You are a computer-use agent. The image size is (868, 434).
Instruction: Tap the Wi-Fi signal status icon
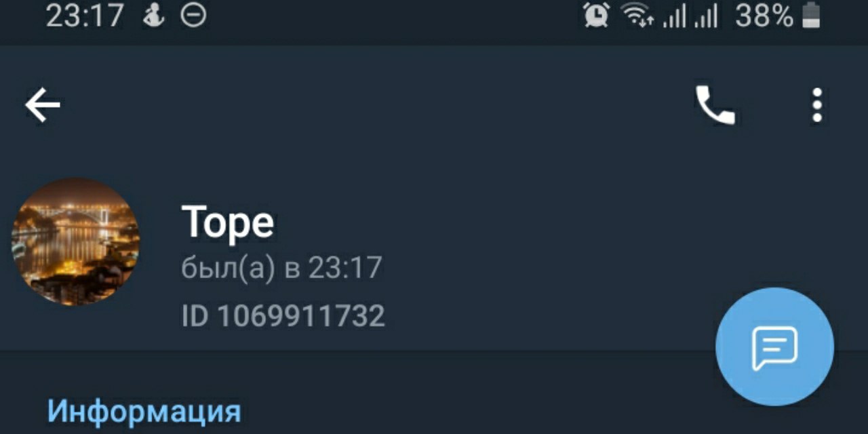point(637,16)
